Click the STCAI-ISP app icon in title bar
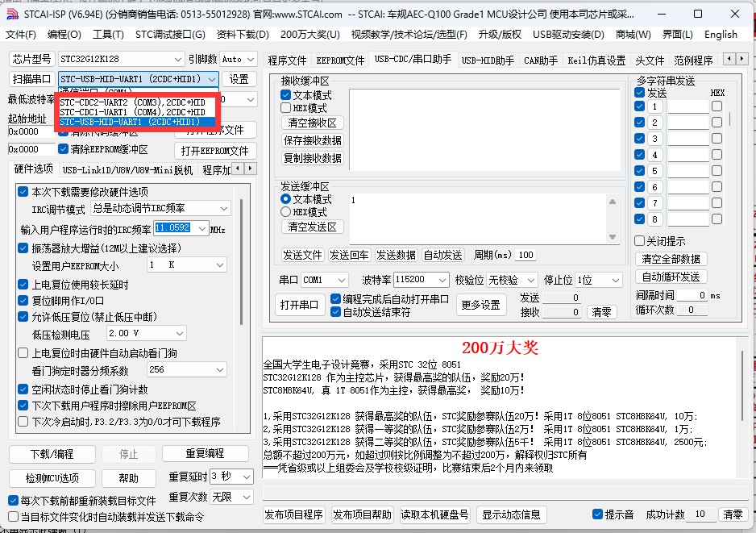This screenshot has height=533, width=756. coord(12,14)
